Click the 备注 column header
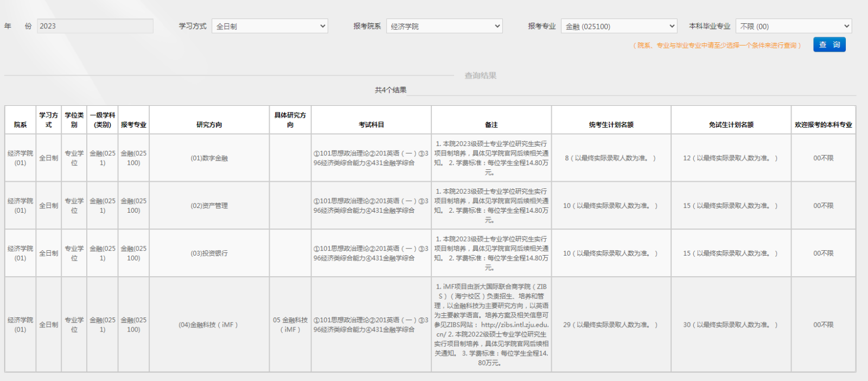 click(x=492, y=120)
